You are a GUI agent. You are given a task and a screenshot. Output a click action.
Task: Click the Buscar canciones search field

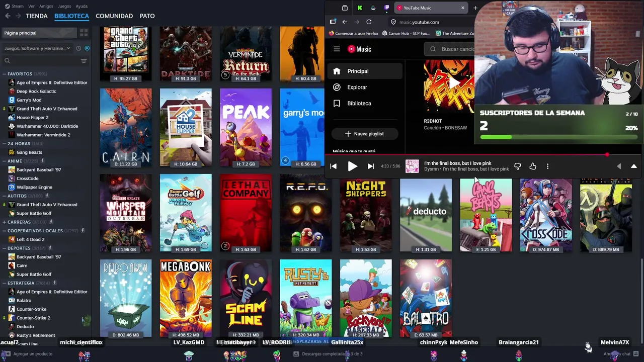tap(449, 49)
